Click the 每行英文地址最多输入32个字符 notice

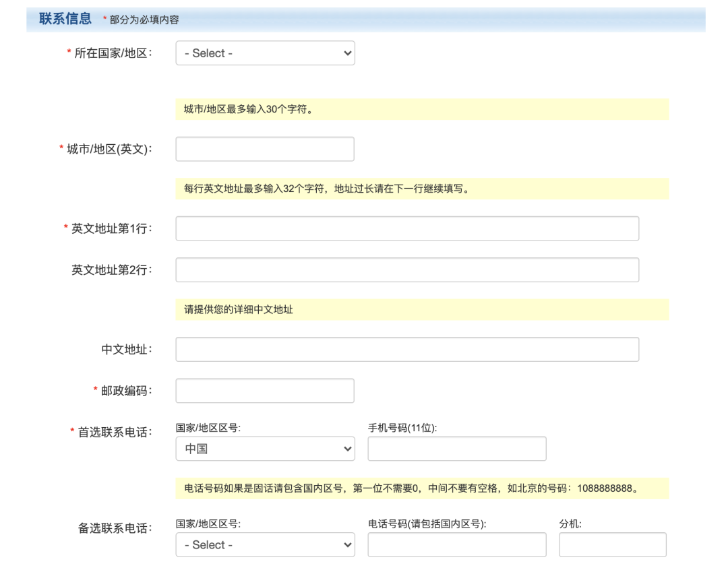click(x=422, y=189)
